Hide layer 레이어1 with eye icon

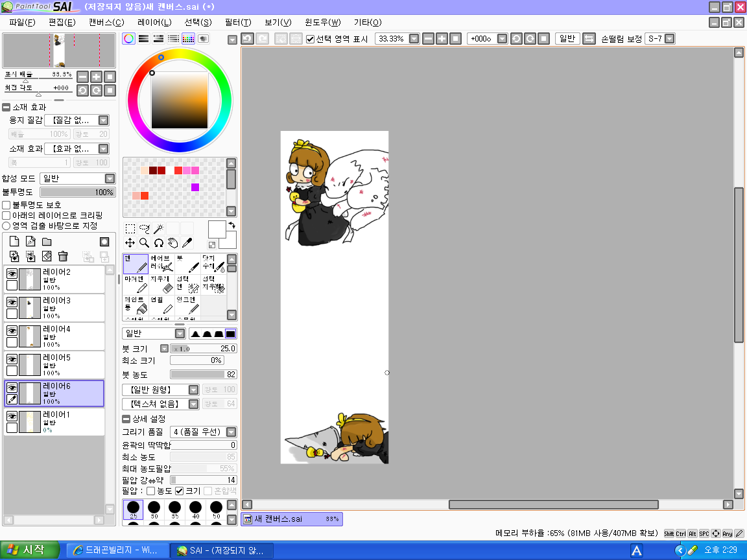click(x=12, y=416)
